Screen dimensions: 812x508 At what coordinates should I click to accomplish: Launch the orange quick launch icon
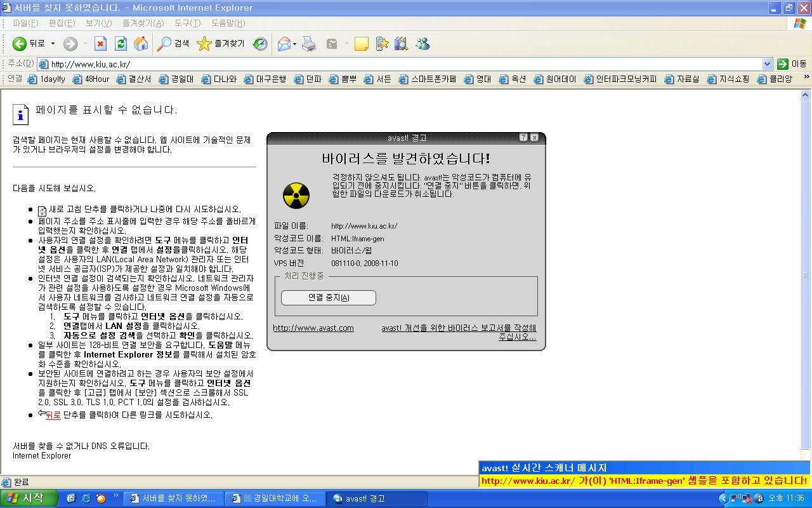pos(100,498)
